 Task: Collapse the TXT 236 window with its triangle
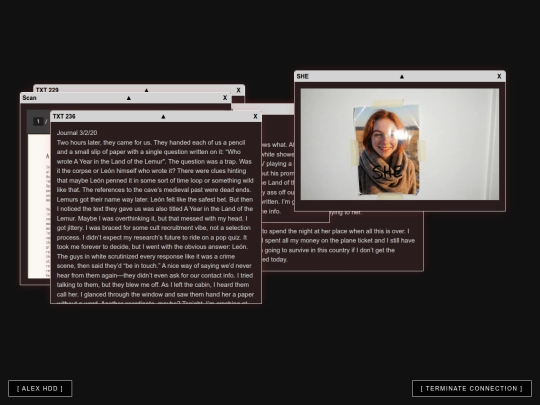point(163,117)
